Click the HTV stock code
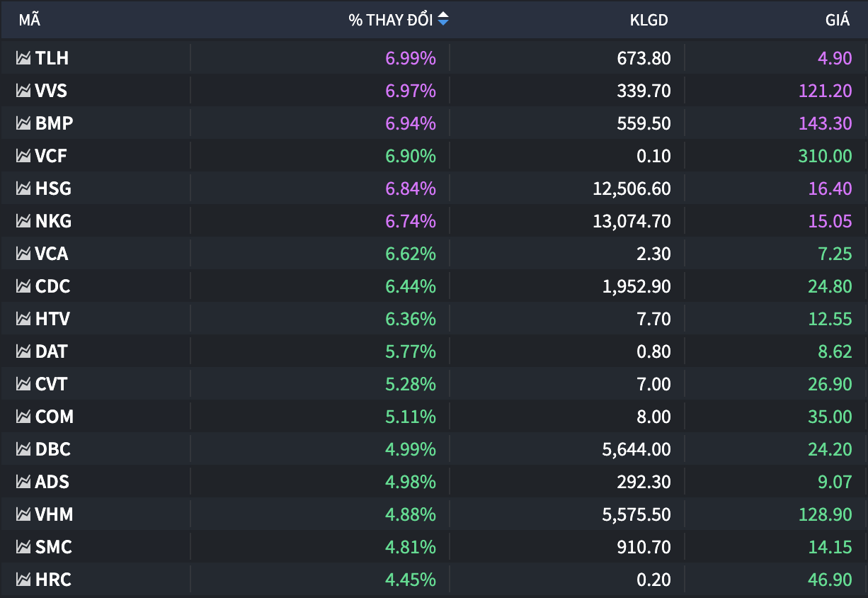The width and height of the screenshot is (868, 598). point(52,319)
